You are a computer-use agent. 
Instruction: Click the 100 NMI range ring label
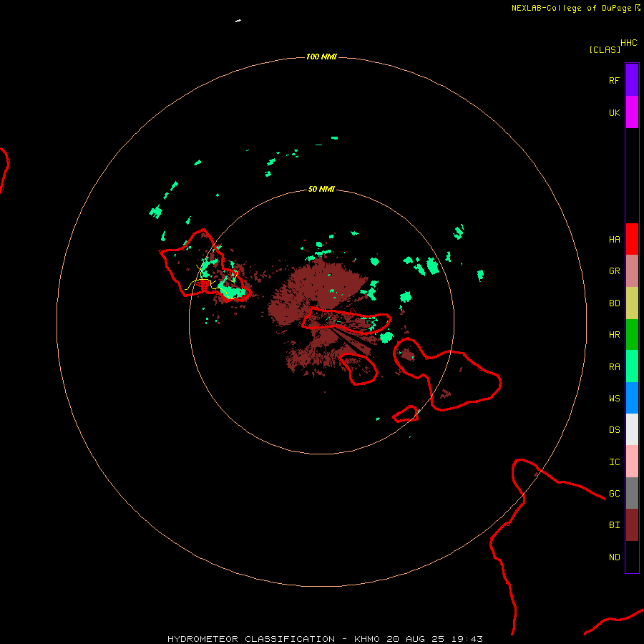point(321,57)
